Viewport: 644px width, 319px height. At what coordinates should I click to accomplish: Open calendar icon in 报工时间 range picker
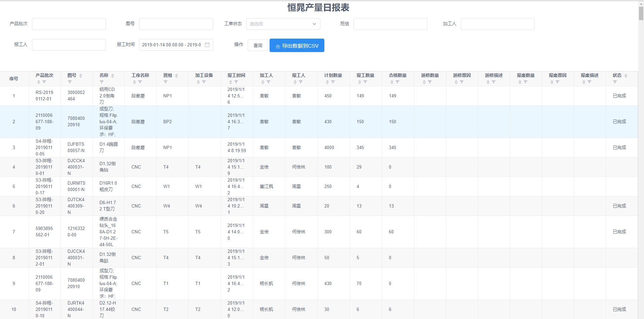(x=207, y=45)
